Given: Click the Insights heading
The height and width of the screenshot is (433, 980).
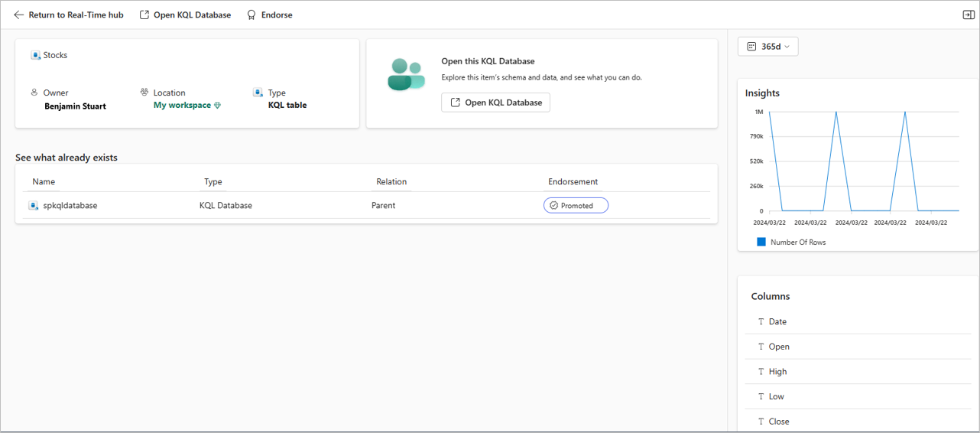Looking at the screenshot, I should pyautogui.click(x=762, y=93).
